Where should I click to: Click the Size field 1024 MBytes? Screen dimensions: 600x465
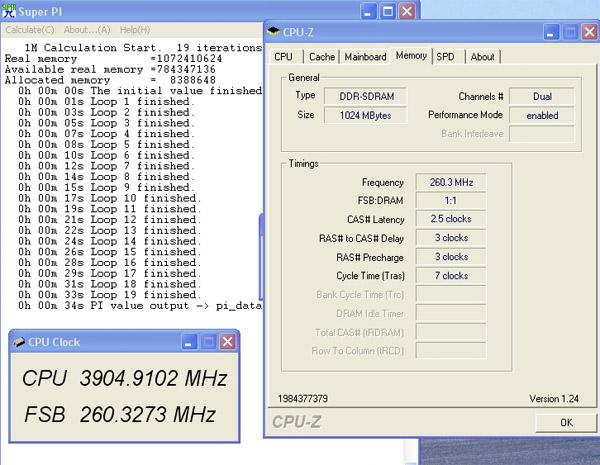(x=366, y=115)
